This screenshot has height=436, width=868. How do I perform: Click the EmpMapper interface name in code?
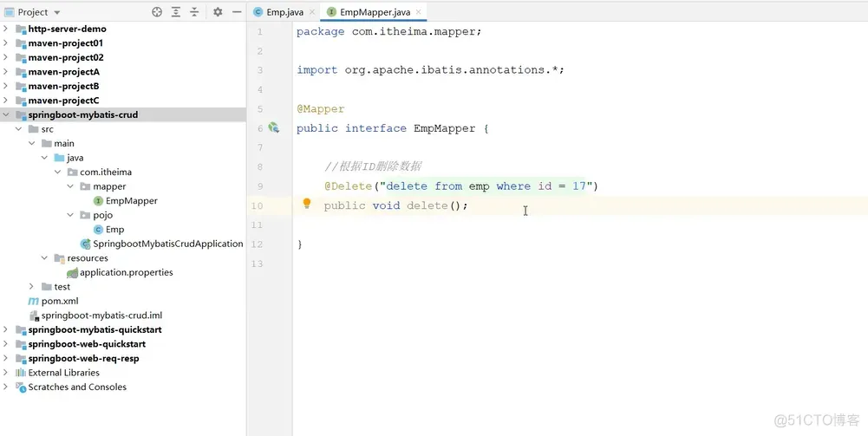point(445,128)
